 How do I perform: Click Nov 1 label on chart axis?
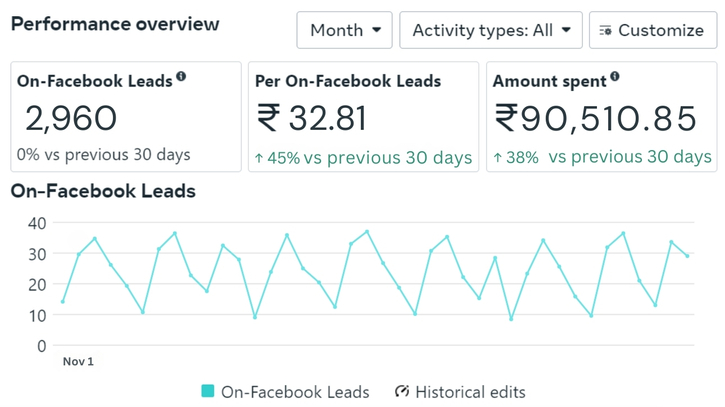(78, 361)
